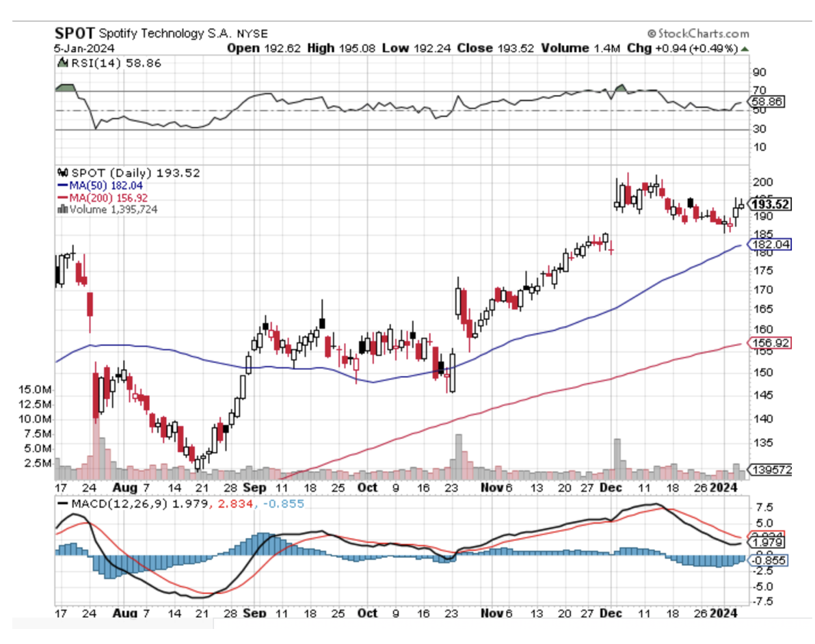Click the High 195.08 value
815x644 pixels.
(341, 49)
